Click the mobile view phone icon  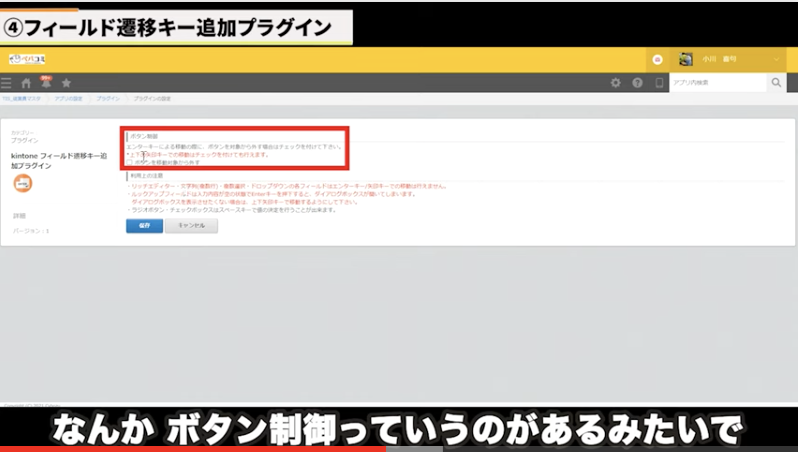658,83
